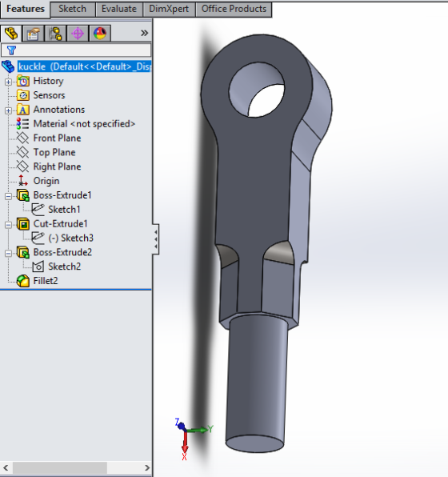
Task: Click the (-) Sketch3 icon
Action: tap(38, 238)
